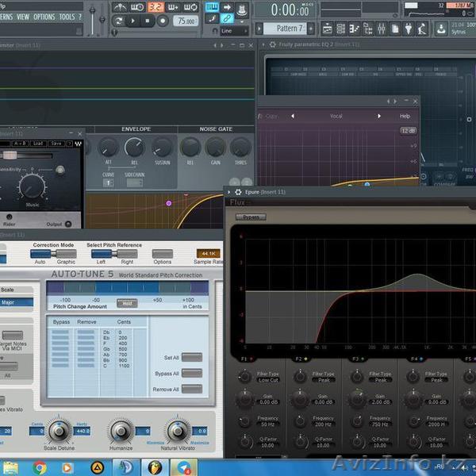Open the F1 Filter Type Low Cut selector

(267, 379)
